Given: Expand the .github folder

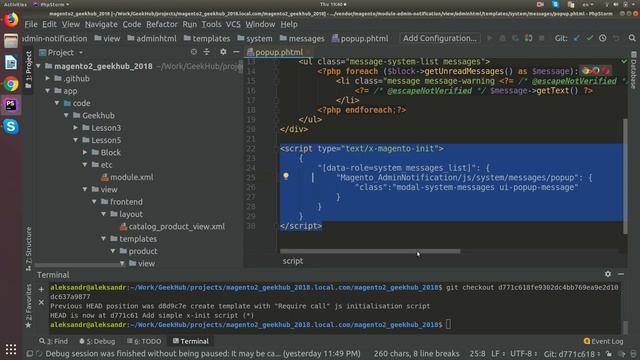Looking at the screenshot, I should (x=48, y=78).
